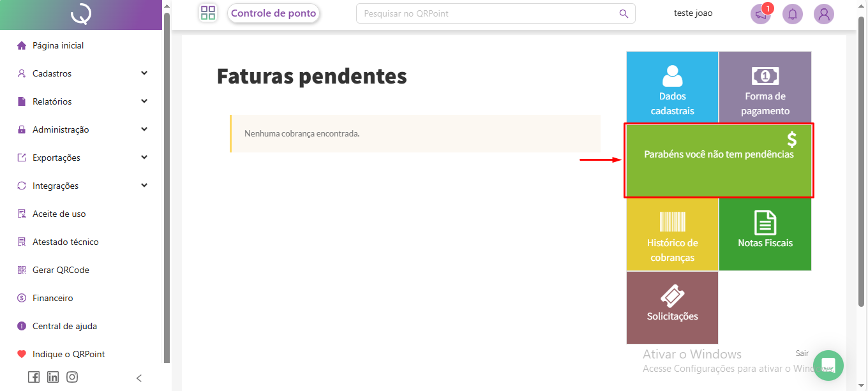Open the notifications bell

click(793, 14)
